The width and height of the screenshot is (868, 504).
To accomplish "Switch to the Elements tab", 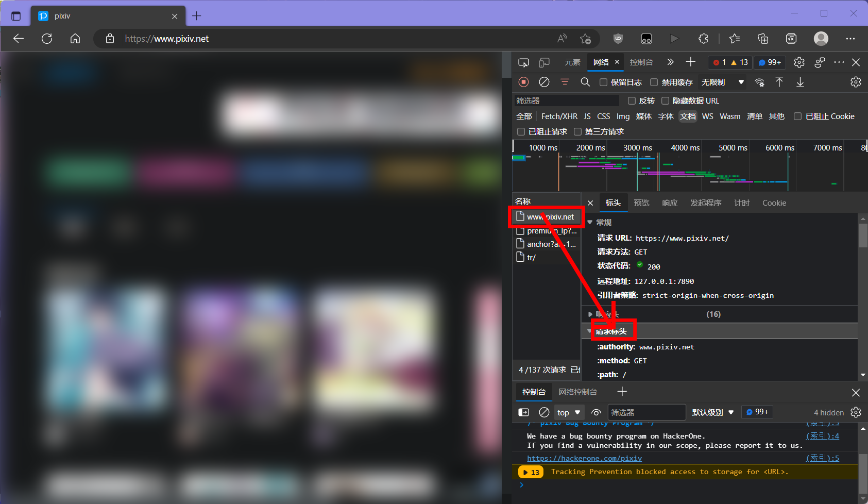I will tap(572, 62).
